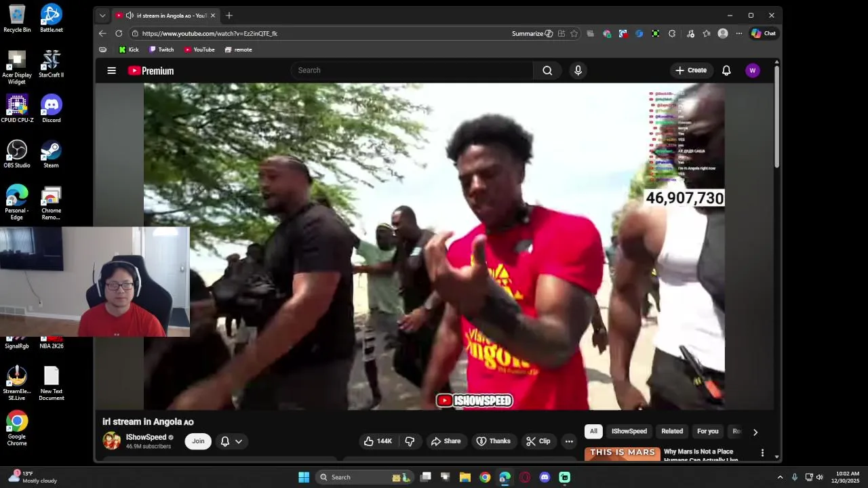
Task: Open Discord desktop shortcut
Action: point(52,108)
